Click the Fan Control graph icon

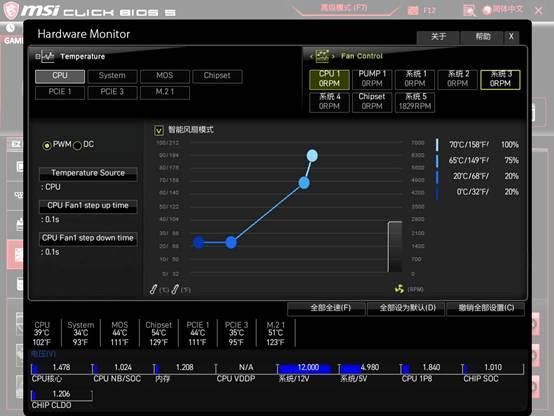tap(322, 56)
